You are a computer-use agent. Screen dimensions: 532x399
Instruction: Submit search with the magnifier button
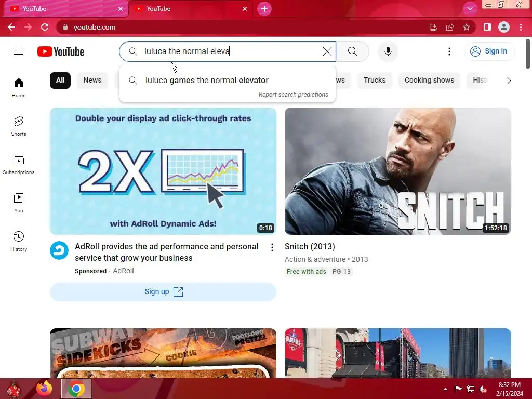pos(353,51)
